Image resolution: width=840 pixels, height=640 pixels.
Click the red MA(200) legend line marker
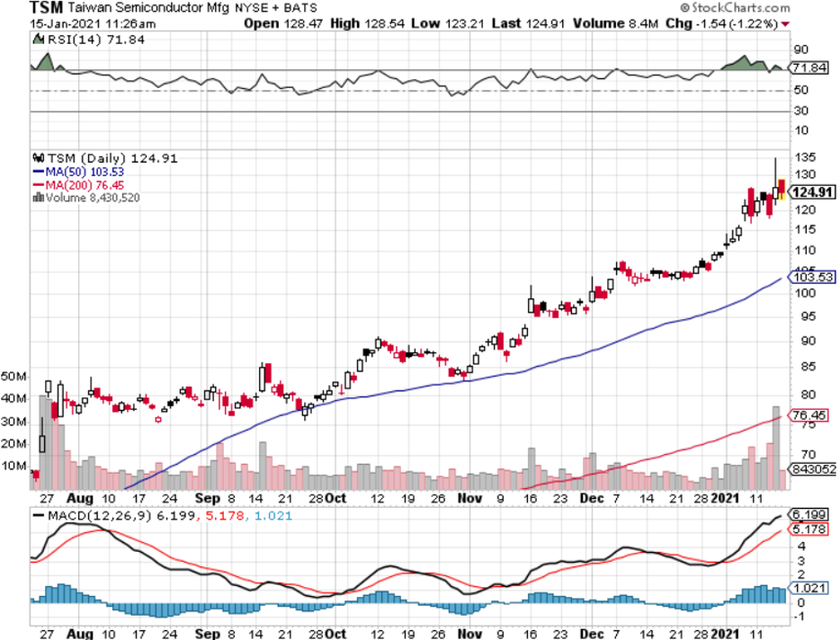pyautogui.click(x=39, y=185)
